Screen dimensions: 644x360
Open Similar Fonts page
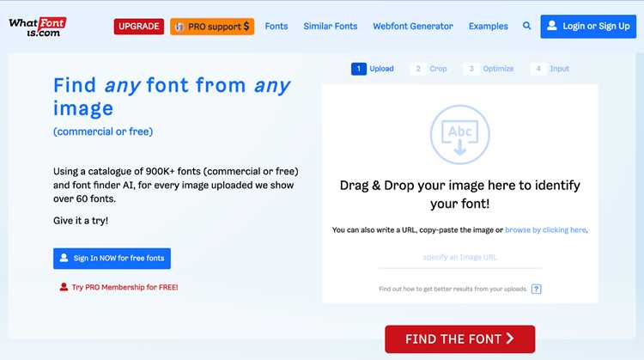331,27
